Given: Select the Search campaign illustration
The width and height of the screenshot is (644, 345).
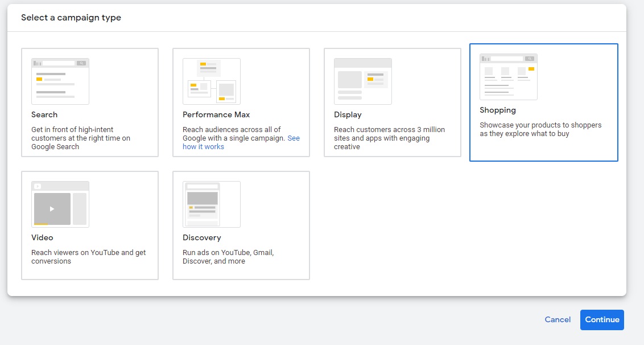Looking at the screenshot, I should pos(60,81).
